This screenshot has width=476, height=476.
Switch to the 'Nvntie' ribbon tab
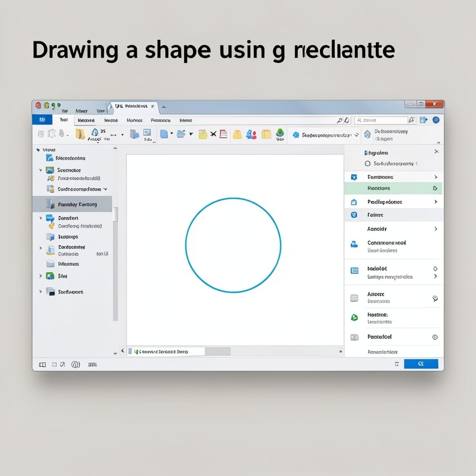(111, 120)
